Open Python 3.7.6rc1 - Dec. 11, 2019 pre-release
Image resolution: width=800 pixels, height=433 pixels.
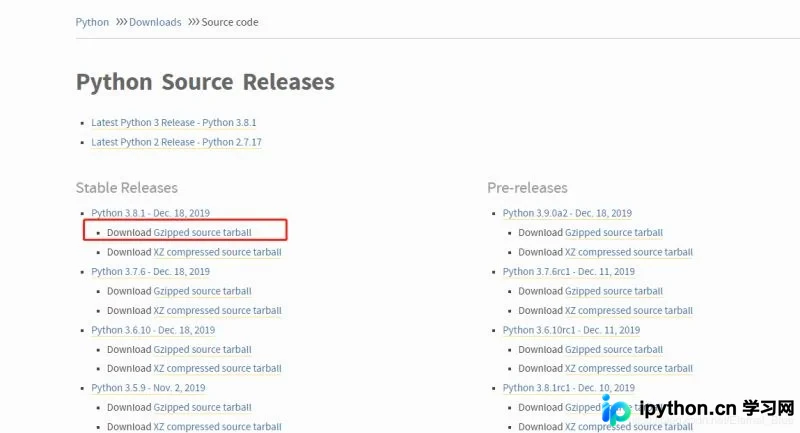click(568, 271)
